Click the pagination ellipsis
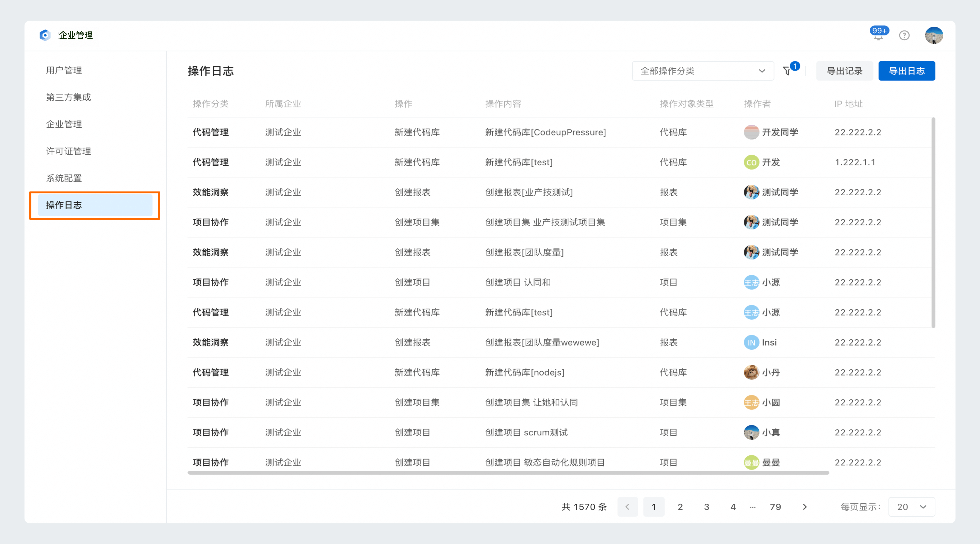This screenshot has width=980, height=544. point(753,507)
